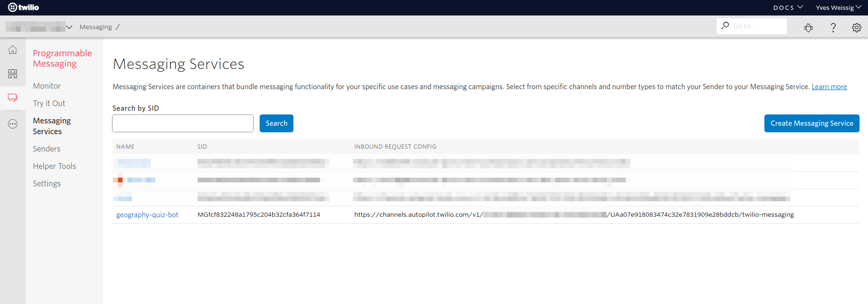
Task: Open the settings gear icon
Action: click(857, 28)
